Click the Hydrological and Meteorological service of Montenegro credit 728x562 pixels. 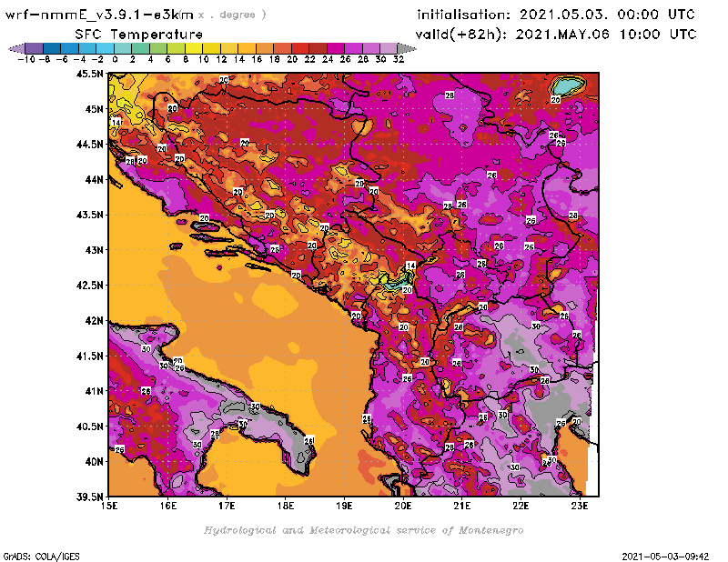pos(363,530)
